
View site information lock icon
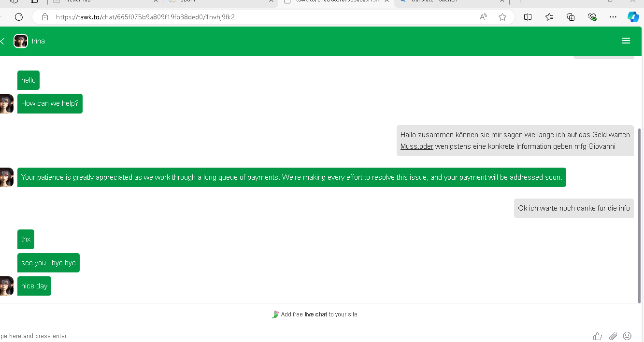tap(45, 17)
